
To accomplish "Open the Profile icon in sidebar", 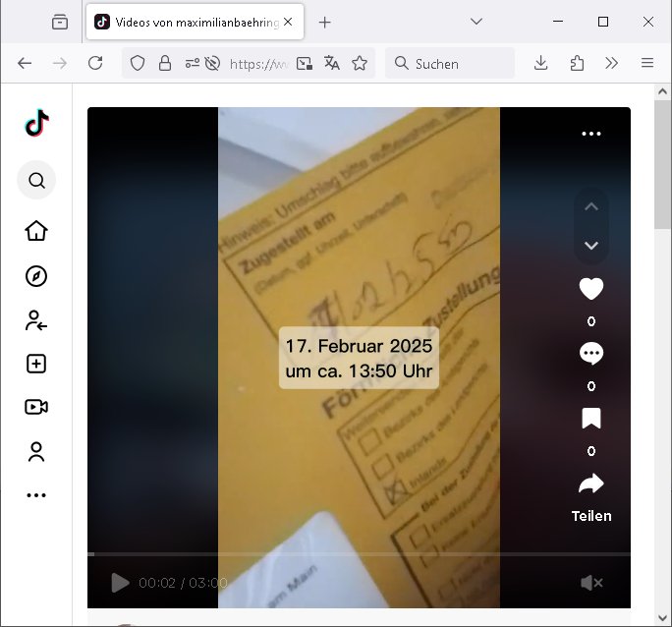I will 36,452.
